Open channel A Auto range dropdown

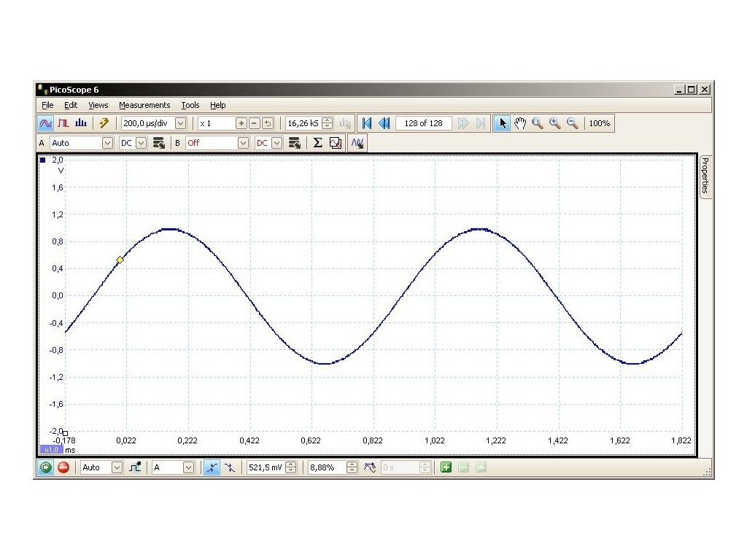pyautogui.click(x=107, y=143)
